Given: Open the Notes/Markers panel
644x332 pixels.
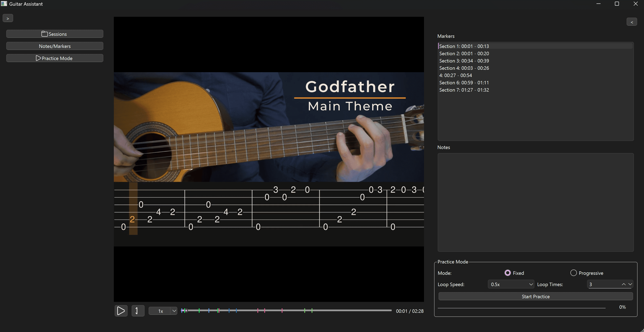Looking at the screenshot, I should (x=55, y=46).
